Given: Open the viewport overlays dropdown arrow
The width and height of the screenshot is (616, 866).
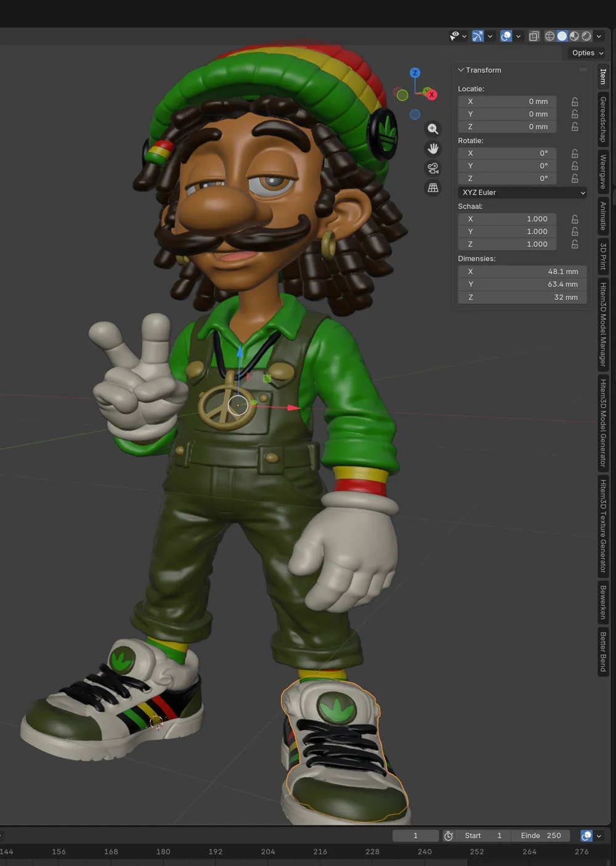Looking at the screenshot, I should (x=518, y=36).
